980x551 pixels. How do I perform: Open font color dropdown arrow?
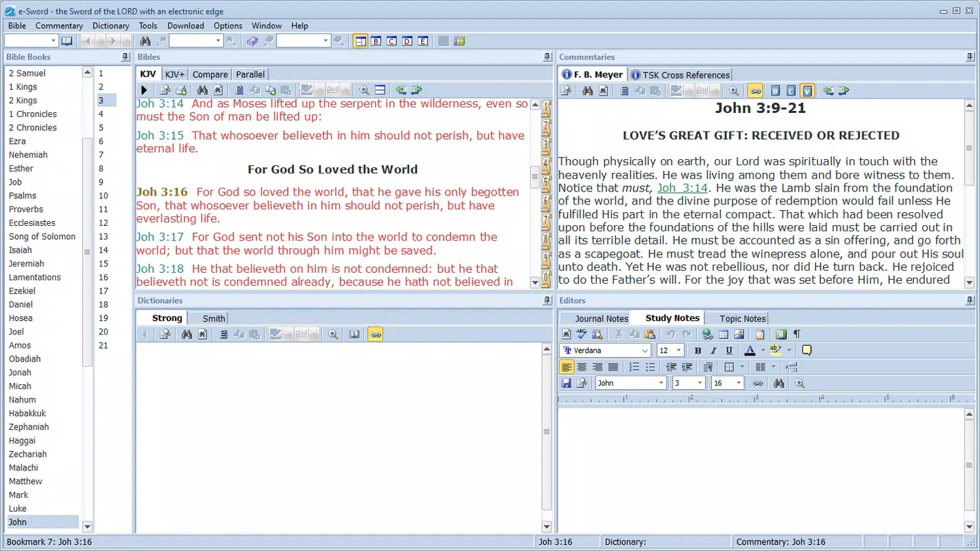point(763,351)
